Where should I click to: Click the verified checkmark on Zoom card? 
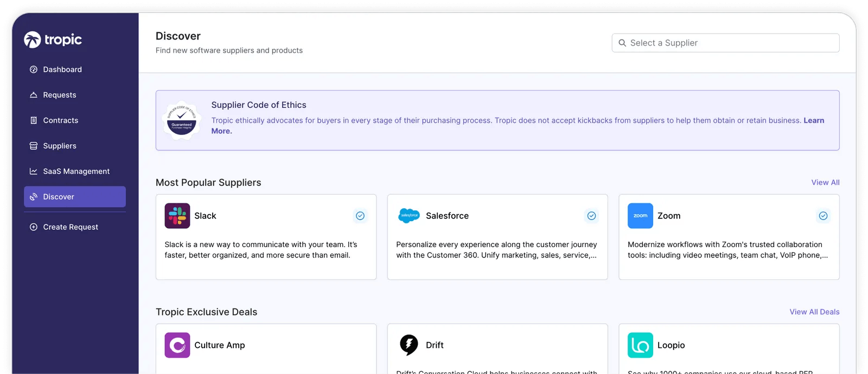[x=824, y=216]
